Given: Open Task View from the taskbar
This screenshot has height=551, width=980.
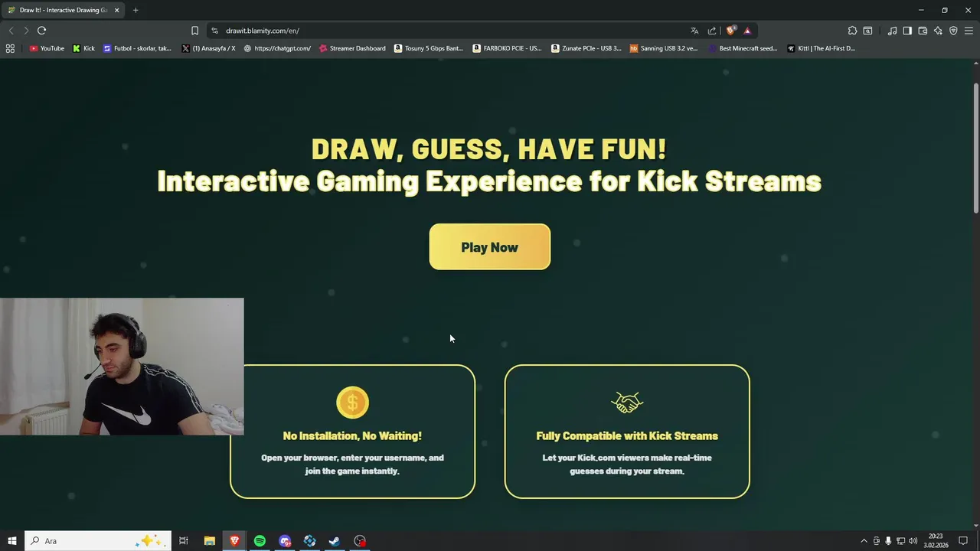Looking at the screenshot, I should coord(184,541).
